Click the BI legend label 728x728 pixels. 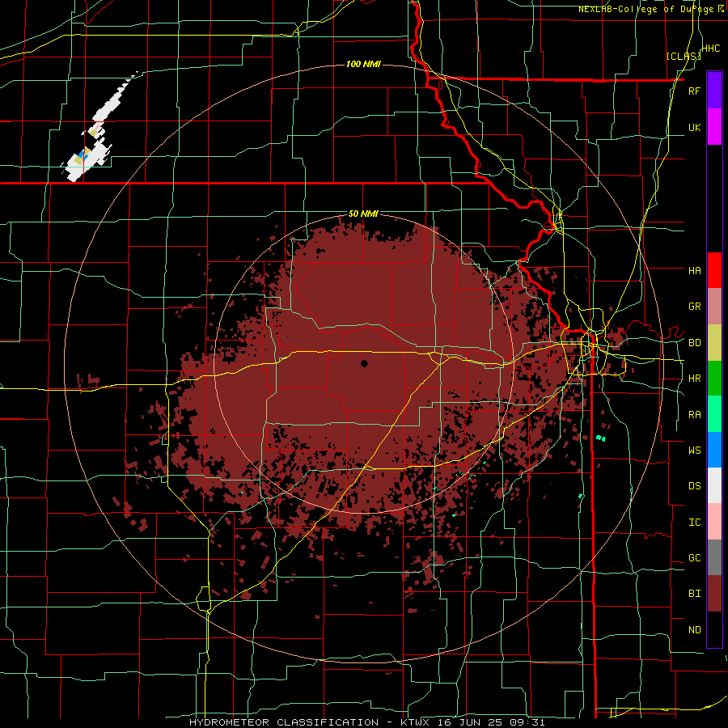695,594
